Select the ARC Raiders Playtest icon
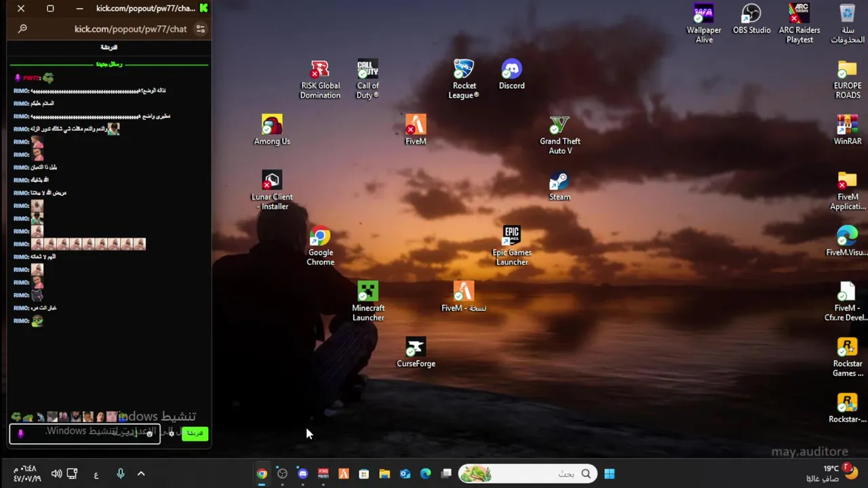This screenshot has height=488, width=868. pyautogui.click(x=800, y=24)
